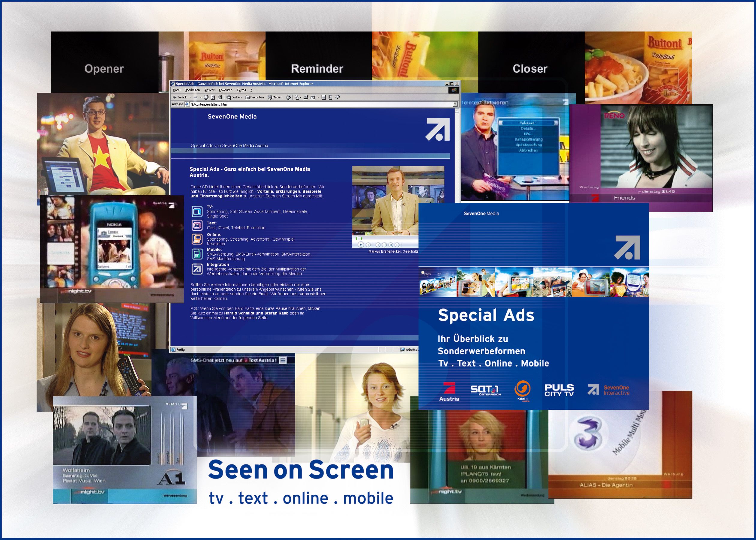Click the forward arrow in Internet Explorer
The width and height of the screenshot is (756, 540).
point(196,97)
